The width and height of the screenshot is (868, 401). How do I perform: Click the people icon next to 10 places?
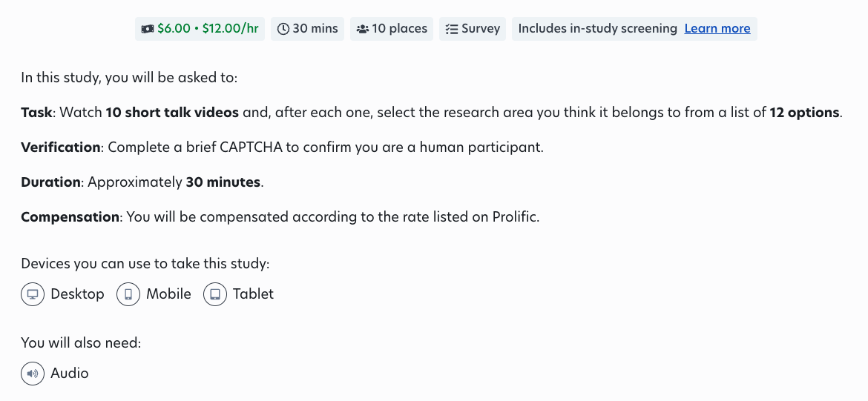[363, 29]
